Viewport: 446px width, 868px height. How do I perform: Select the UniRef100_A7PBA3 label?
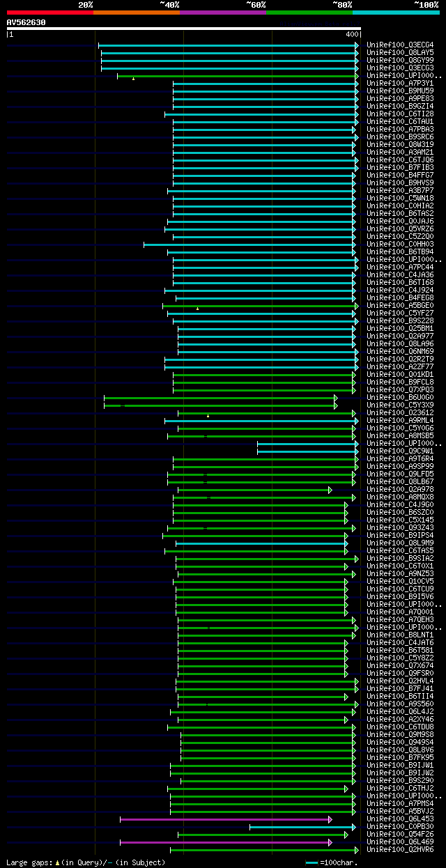pos(400,130)
